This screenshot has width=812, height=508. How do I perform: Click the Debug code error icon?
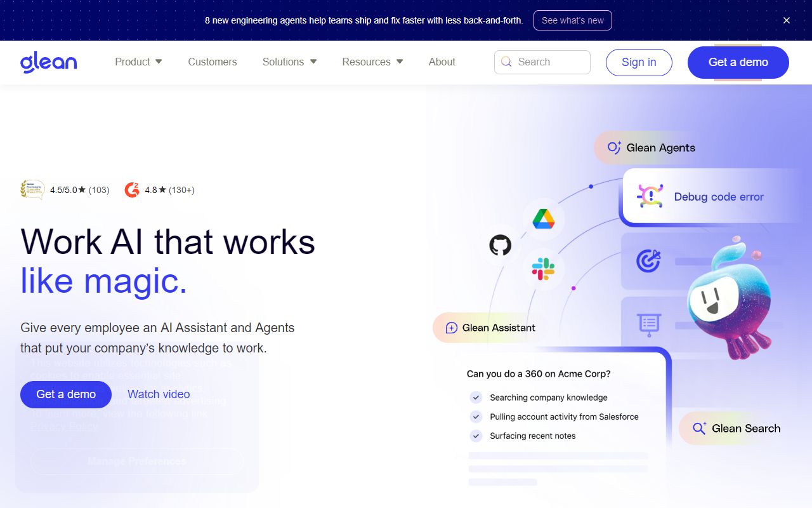coord(650,196)
